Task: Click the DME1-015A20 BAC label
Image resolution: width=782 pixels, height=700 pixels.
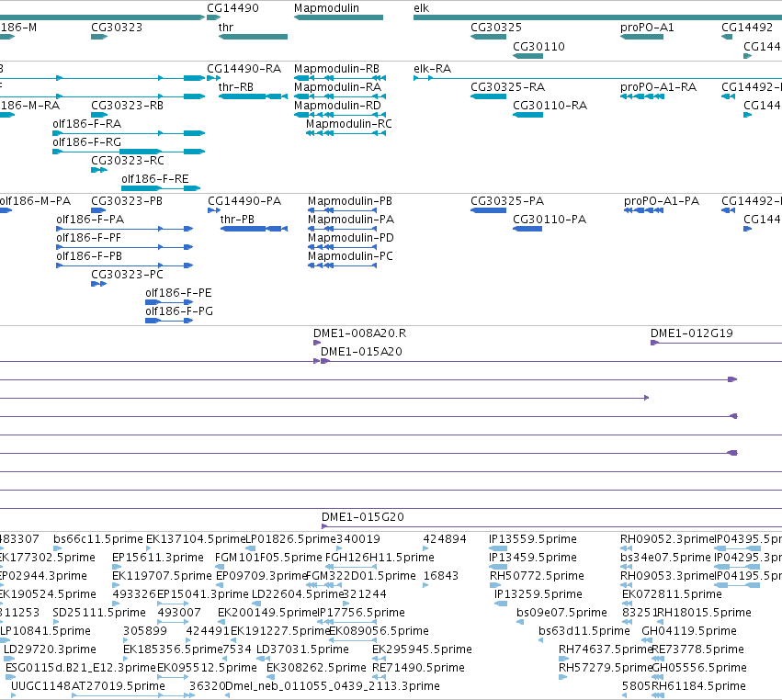Action: [x=361, y=352]
